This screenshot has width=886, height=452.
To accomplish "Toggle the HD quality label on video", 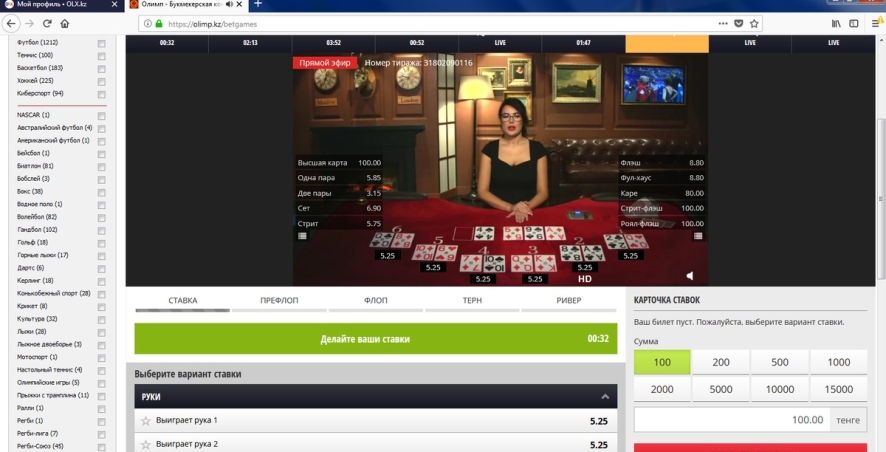I will point(585,279).
